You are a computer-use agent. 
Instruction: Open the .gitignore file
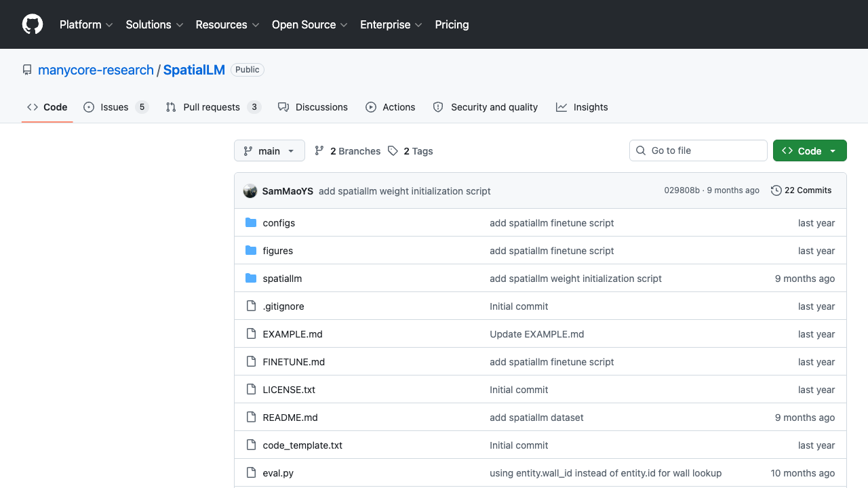283,306
